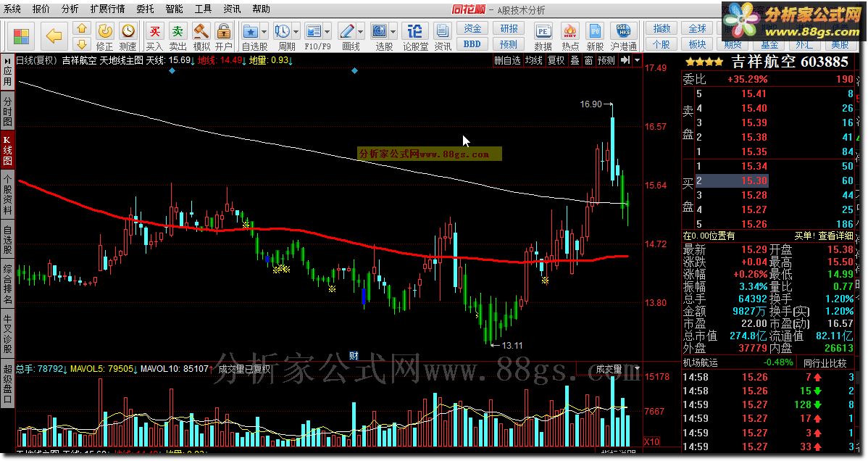Click the collapse arrow above 应用 sidebar
Viewport: 868px width, 461px height.
point(8,60)
